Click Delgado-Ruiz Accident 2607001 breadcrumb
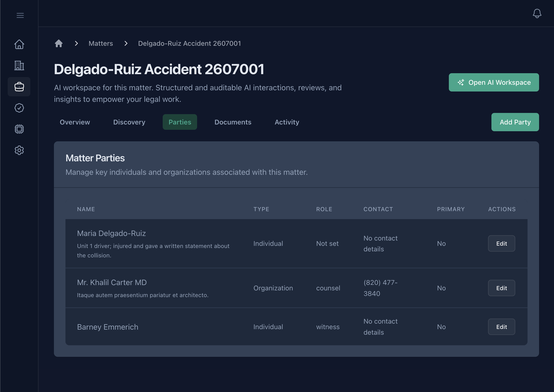This screenshot has height=392, width=554. tap(189, 43)
